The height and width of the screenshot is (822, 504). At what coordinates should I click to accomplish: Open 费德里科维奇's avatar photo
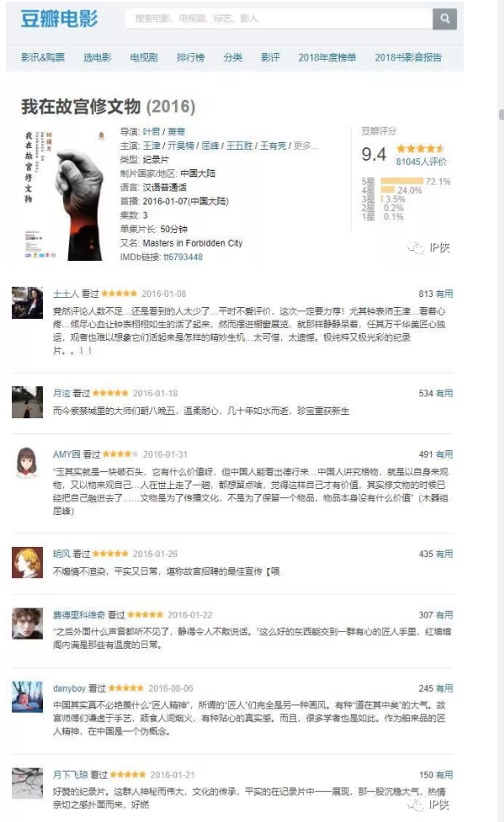pyautogui.click(x=27, y=623)
